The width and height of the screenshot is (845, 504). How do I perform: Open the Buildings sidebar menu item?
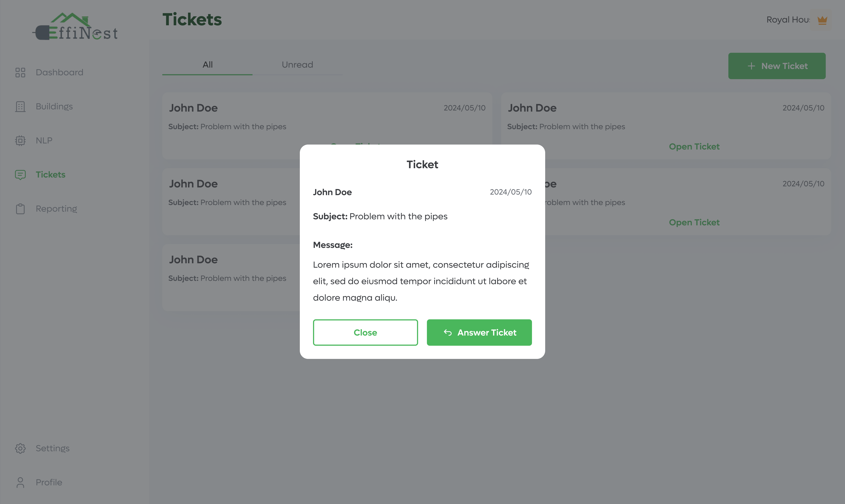click(x=54, y=107)
